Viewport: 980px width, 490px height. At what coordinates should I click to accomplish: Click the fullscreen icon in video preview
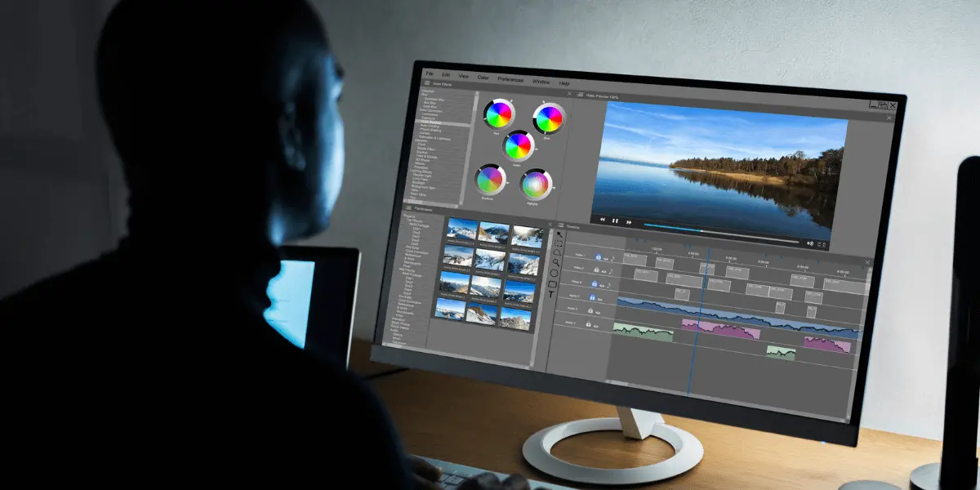[822, 245]
